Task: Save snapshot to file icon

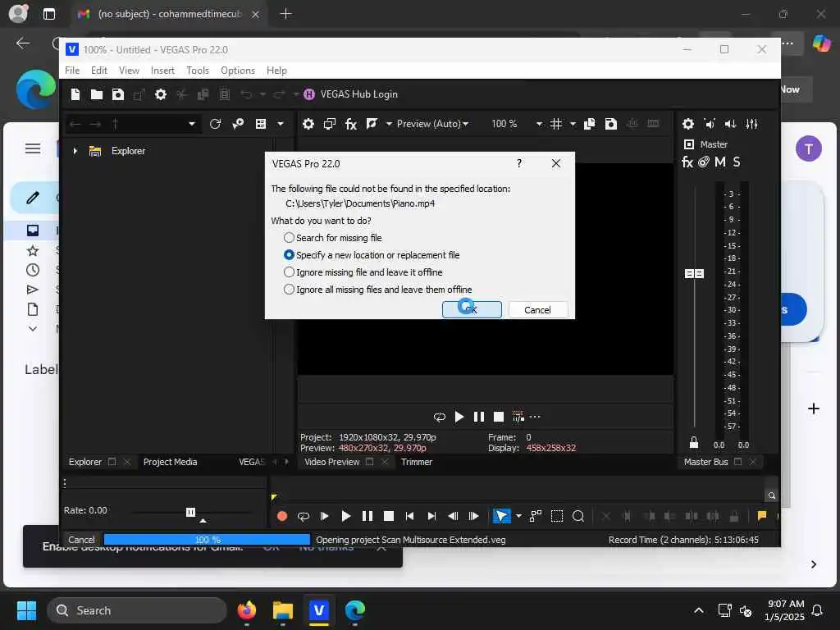Action: [x=610, y=124]
